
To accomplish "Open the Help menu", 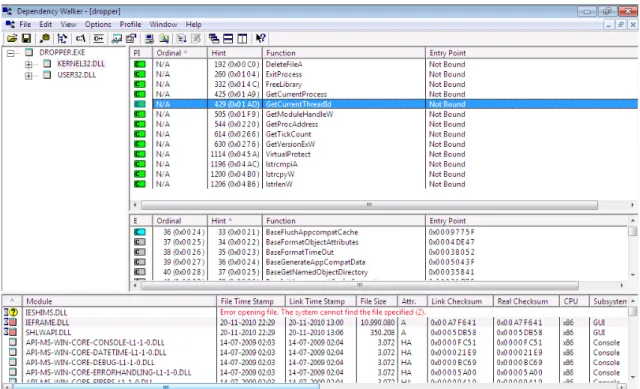I will point(193,24).
